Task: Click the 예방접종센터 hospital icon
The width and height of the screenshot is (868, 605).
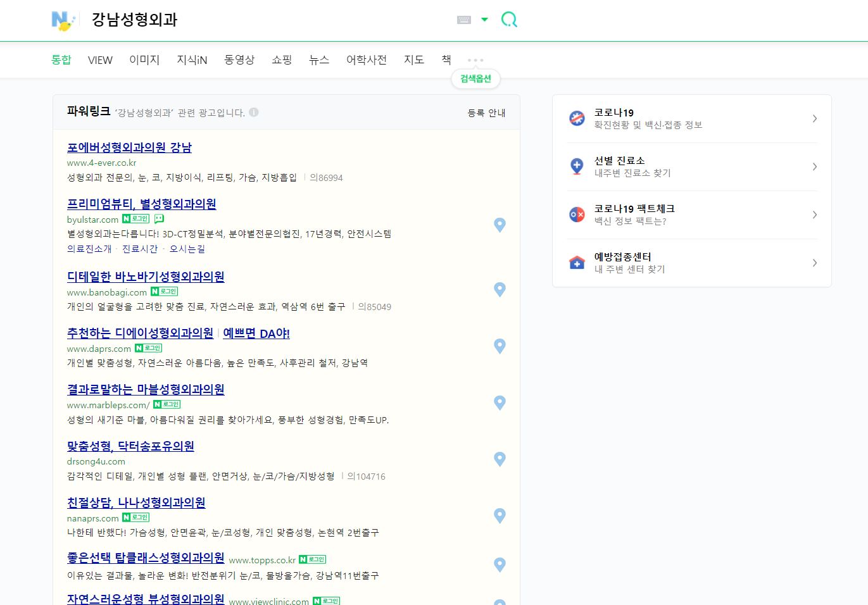Action: pos(577,263)
